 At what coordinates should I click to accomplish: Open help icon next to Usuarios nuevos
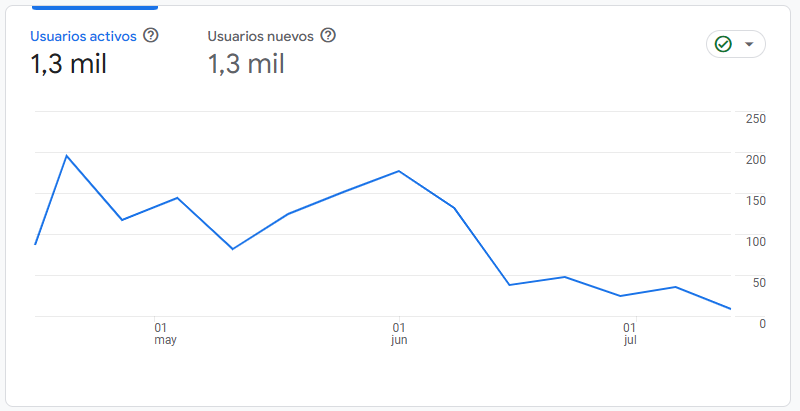pyautogui.click(x=328, y=36)
